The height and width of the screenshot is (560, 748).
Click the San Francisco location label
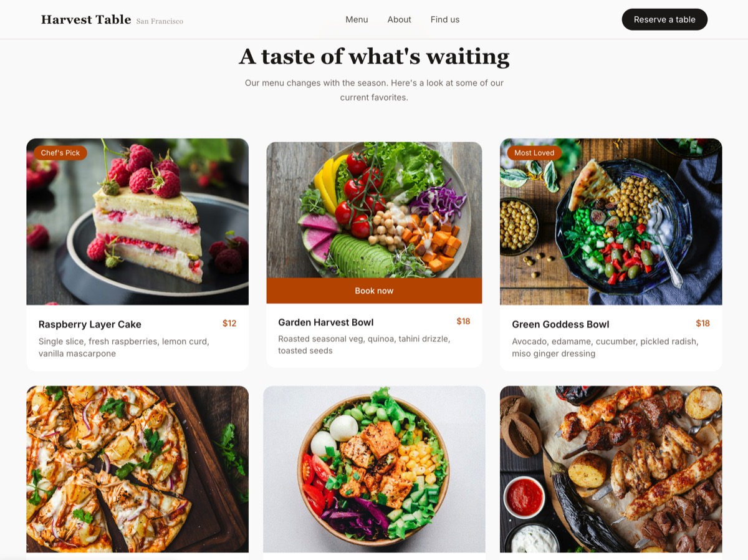[x=160, y=21]
